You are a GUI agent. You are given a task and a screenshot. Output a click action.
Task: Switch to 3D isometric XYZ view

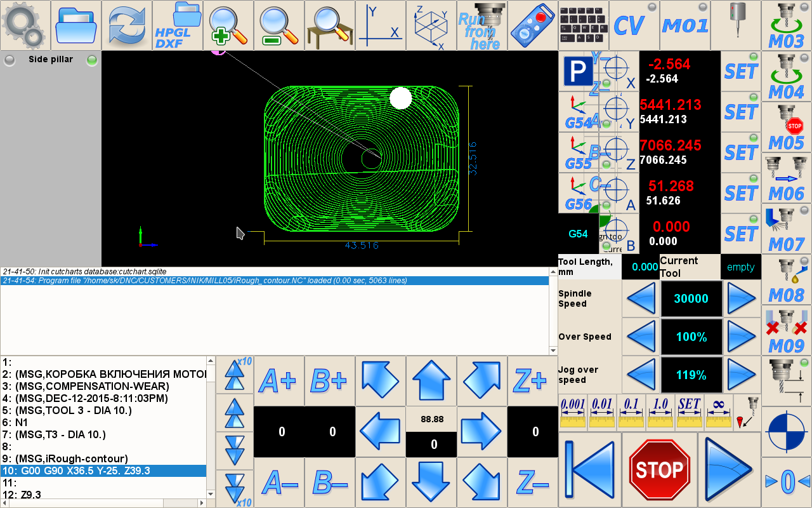pyautogui.click(x=431, y=25)
